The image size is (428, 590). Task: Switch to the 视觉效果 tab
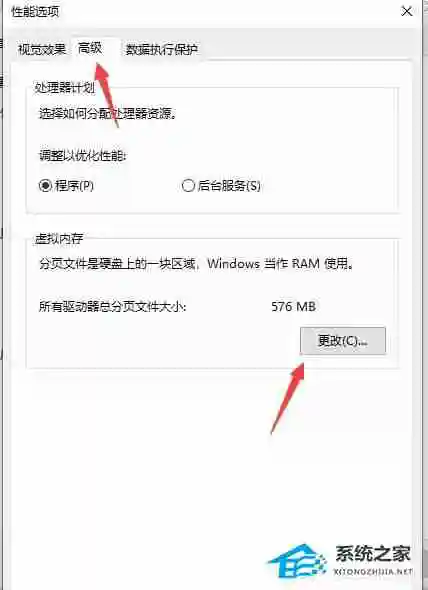pos(42,49)
